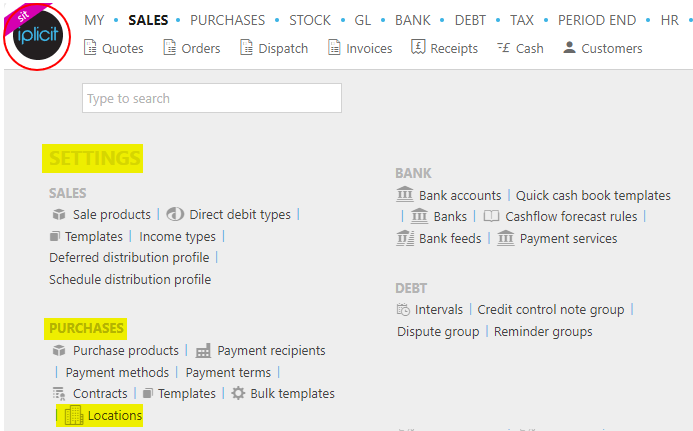Click the Payment recipients factory icon
The image size is (693, 431).
(203, 351)
